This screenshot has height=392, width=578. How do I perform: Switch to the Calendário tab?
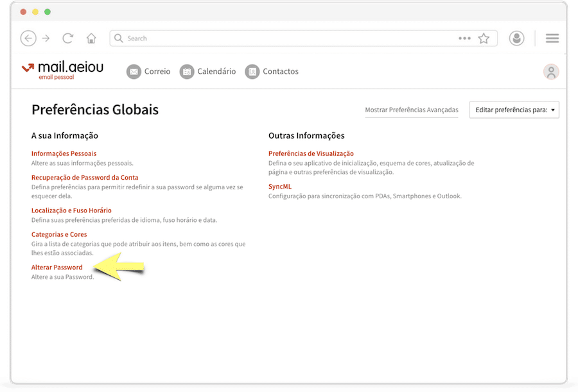208,71
